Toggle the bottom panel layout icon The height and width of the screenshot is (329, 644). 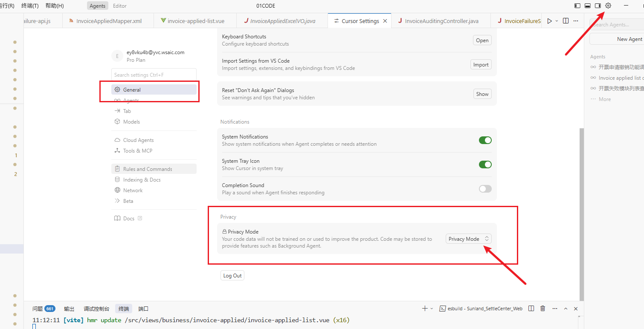tap(588, 6)
